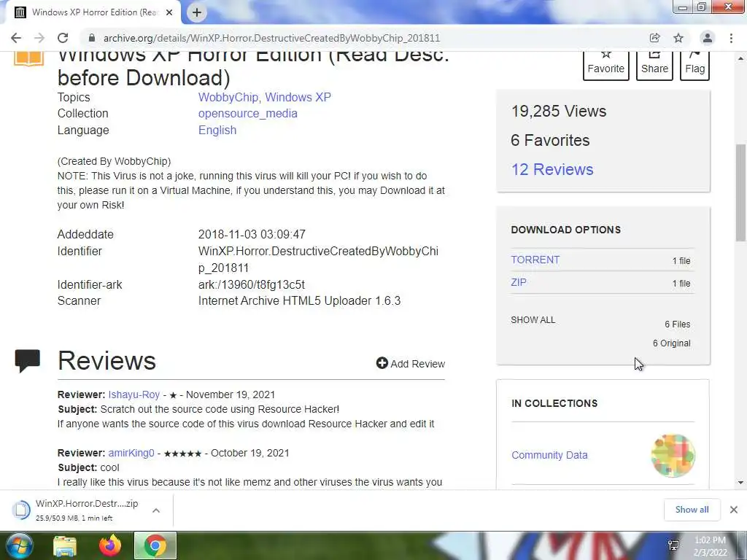747x560 pixels.
Task: Click the scrollbar down arrow
Action: [740, 483]
